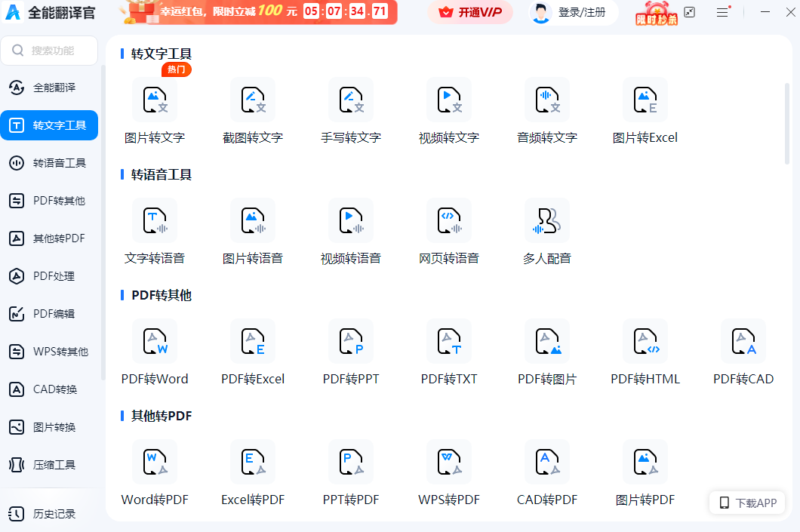Open 历史记录 in the sidebar
Screen dimensions: 800x532
50,514
